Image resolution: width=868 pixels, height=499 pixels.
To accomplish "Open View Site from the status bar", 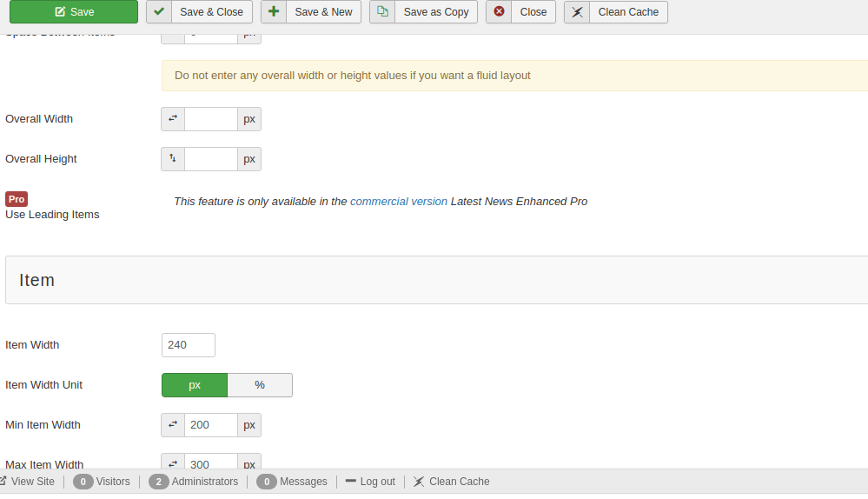I will pos(32,482).
